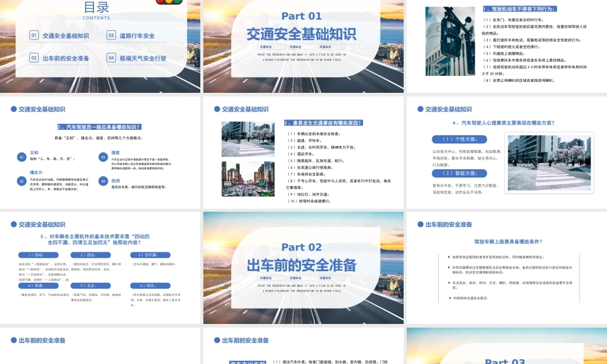Click the 目录 title text
Screen dimensions: 607x364
coord(97,7)
